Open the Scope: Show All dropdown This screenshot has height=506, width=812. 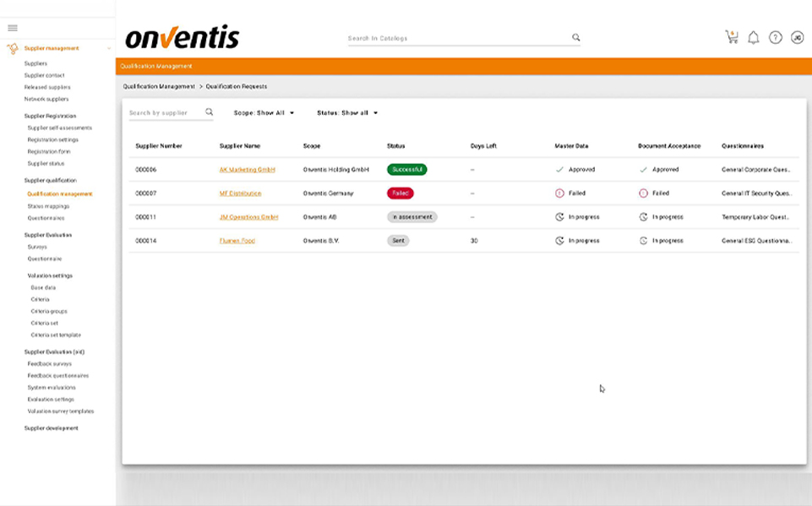point(264,112)
